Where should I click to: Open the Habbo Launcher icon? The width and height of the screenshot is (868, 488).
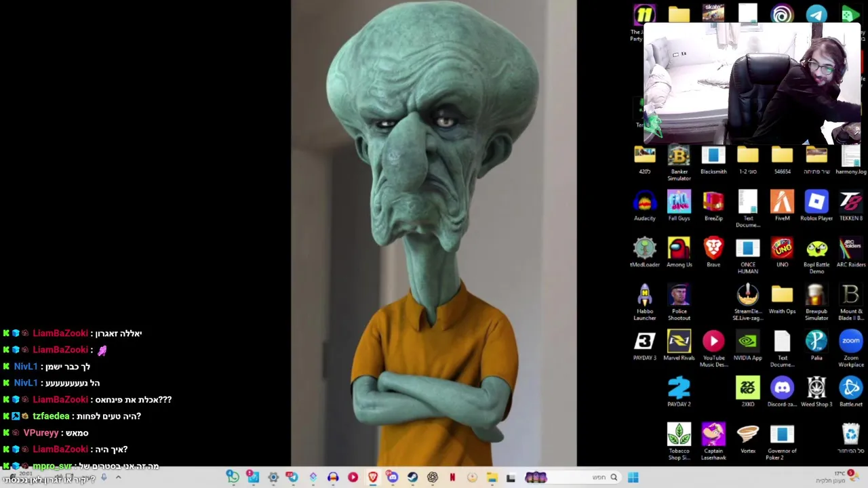point(644,302)
